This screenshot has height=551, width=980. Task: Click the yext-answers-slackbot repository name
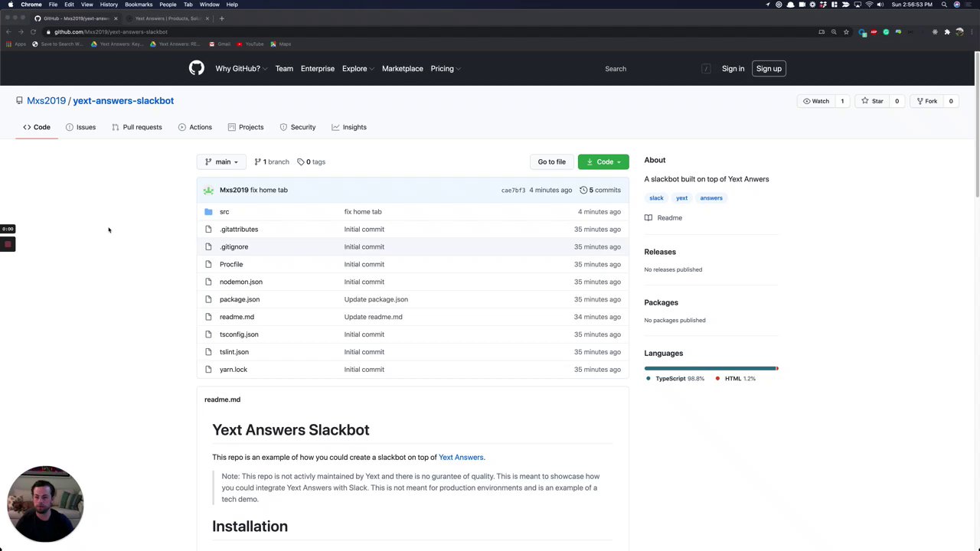[123, 101]
